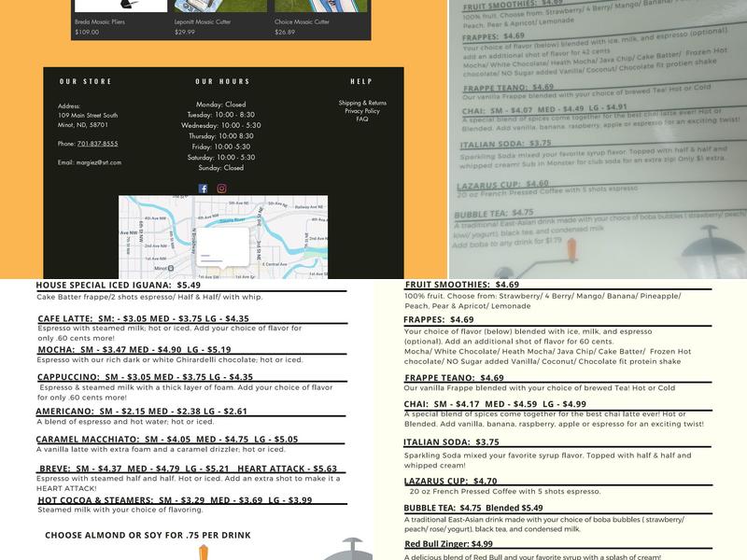Click the CAPPUCCINO price heading
Viewport: 747px width, 560px height.
pyautogui.click(x=145, y=377)
